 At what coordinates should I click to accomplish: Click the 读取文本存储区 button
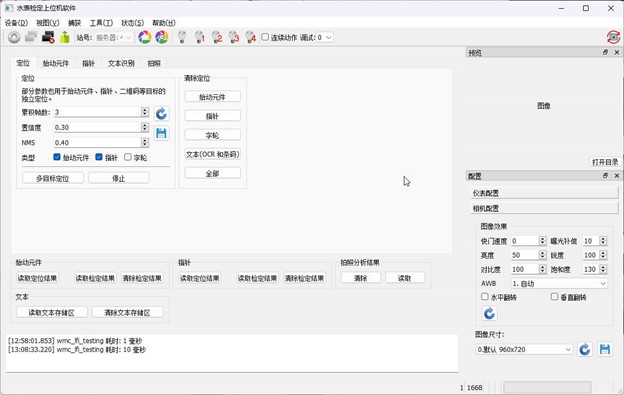(x=52, y=313)
